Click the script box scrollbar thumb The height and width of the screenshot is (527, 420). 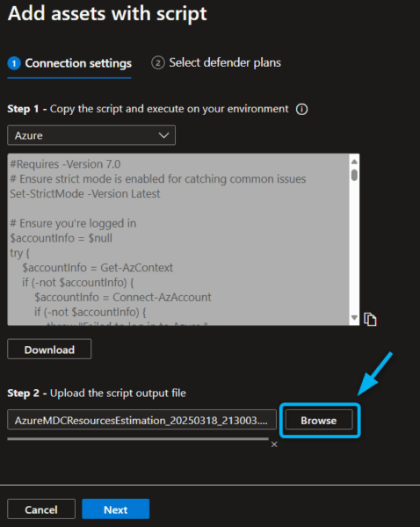click(354, 175)
